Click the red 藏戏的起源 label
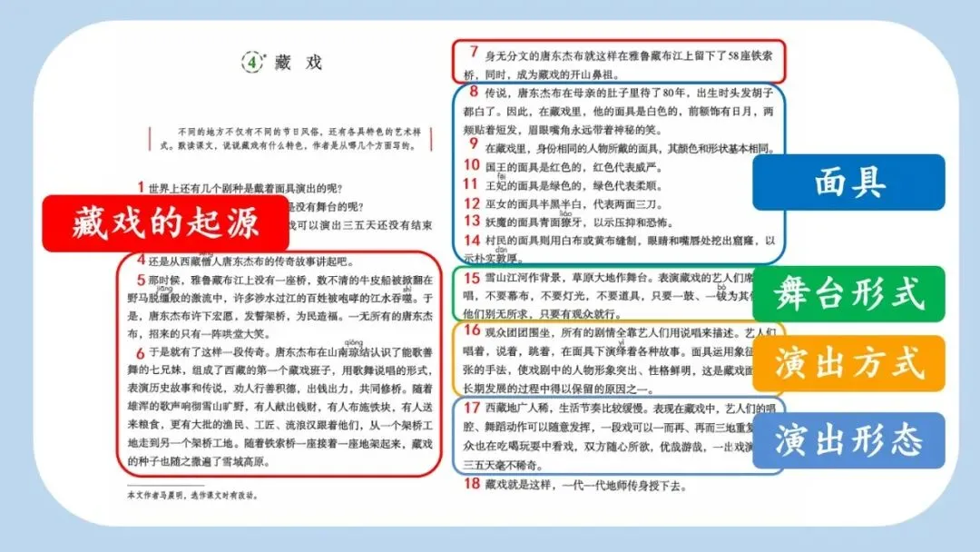The height and width of the screenshot is (552, 980). click(x=166, y=223)
